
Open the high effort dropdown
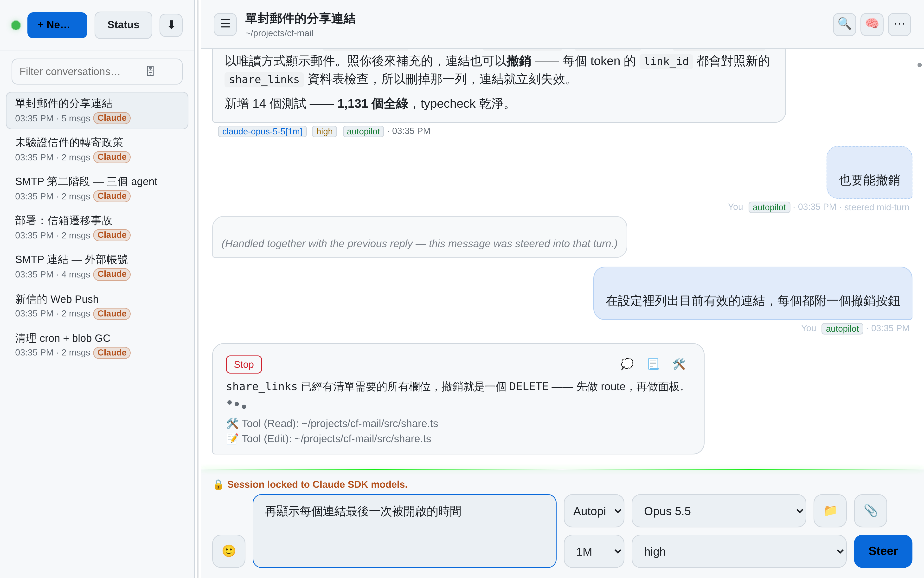pos(739,551)
